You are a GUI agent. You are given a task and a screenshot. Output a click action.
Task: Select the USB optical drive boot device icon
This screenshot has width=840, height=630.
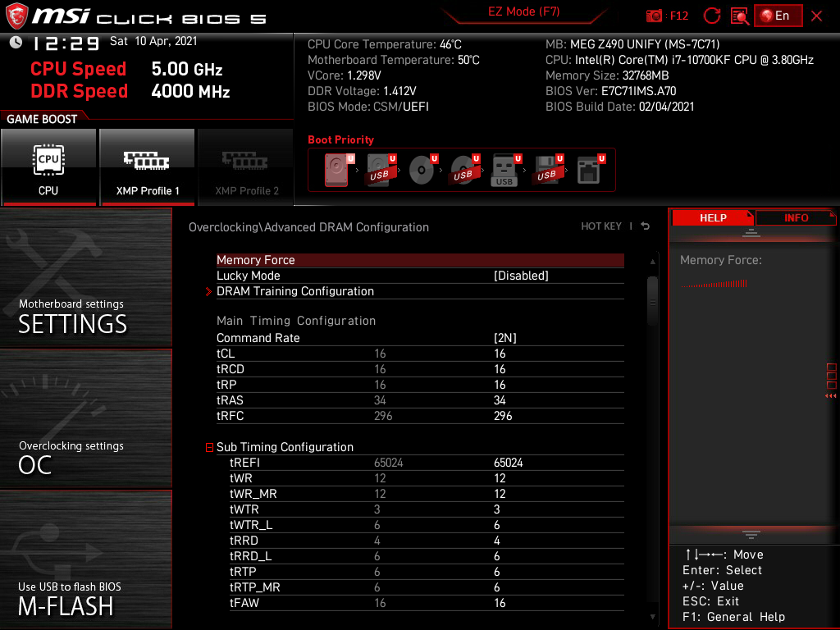pos(464,170)
